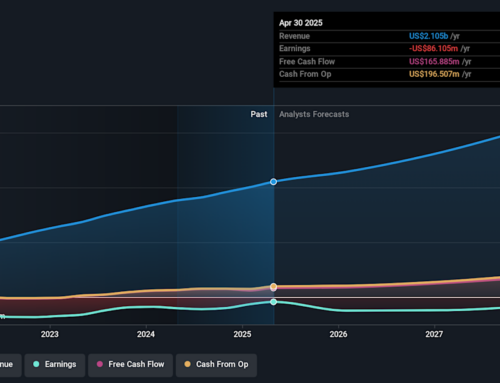Click the Apr 30 2025 tooltip date

(301, 23)
